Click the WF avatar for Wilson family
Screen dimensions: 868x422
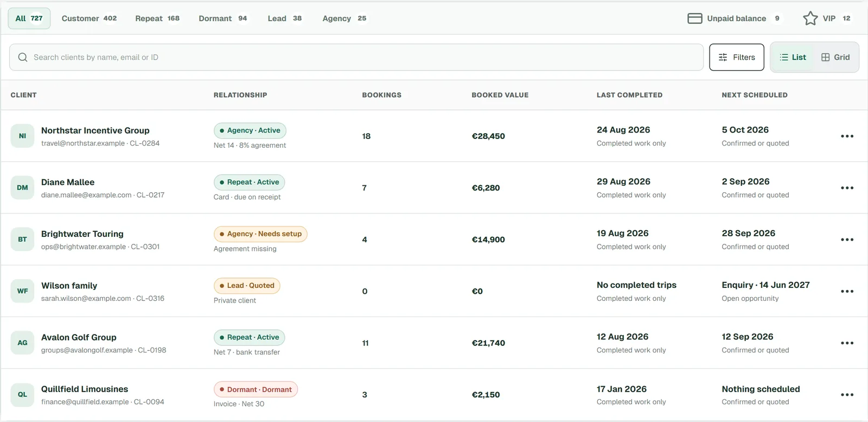(x=22, y=291)
